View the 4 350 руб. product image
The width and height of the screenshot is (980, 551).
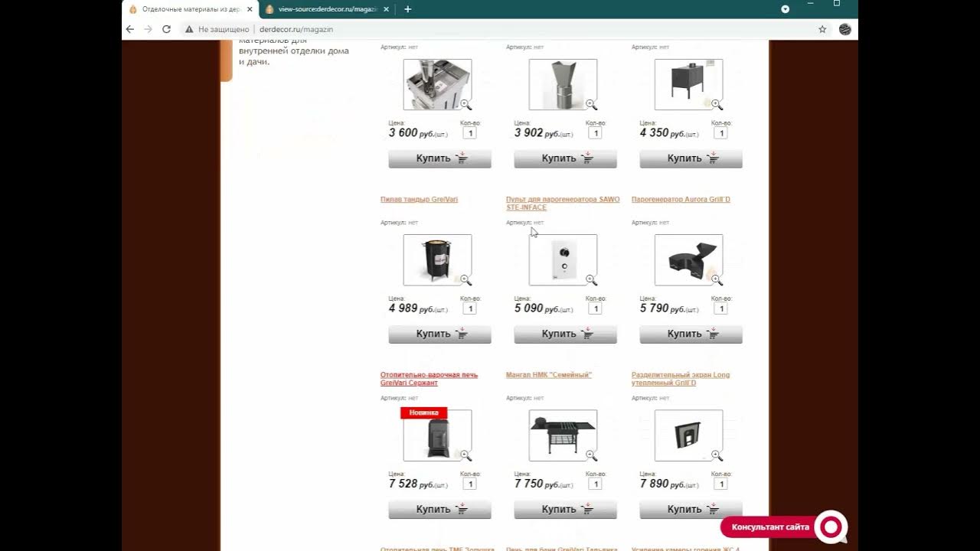(x=688, y=85)
